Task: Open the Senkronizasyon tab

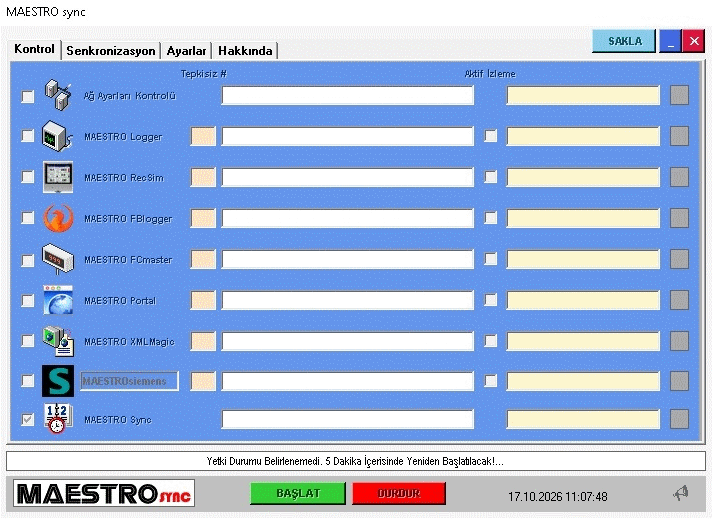Action: 110,50
